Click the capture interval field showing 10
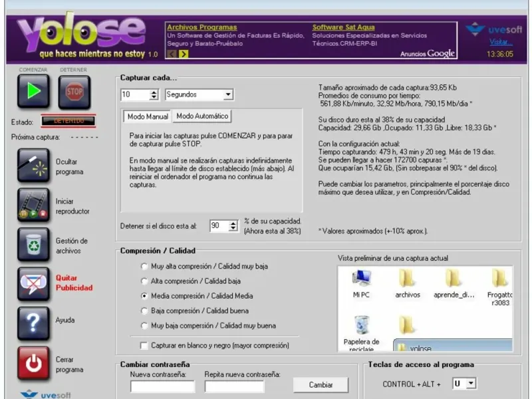Image resolution: width=532 pixels, height=399 pixels. coord(136,94)
